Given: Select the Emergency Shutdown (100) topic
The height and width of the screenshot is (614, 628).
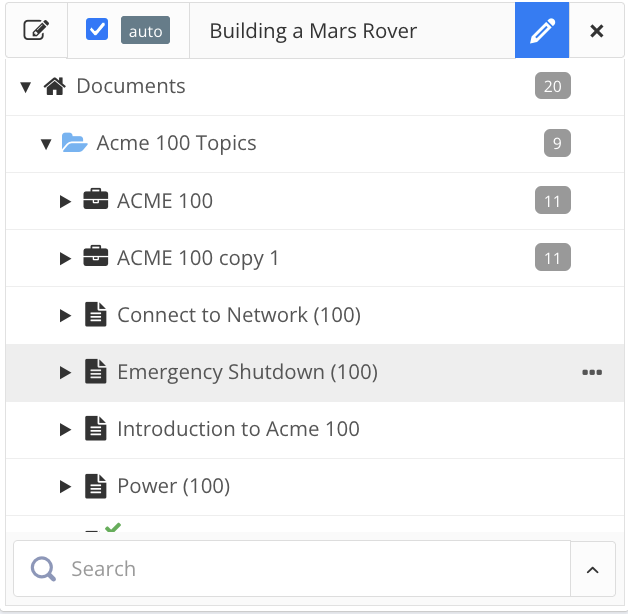Looking at the screenshot, I should point(247,372).
